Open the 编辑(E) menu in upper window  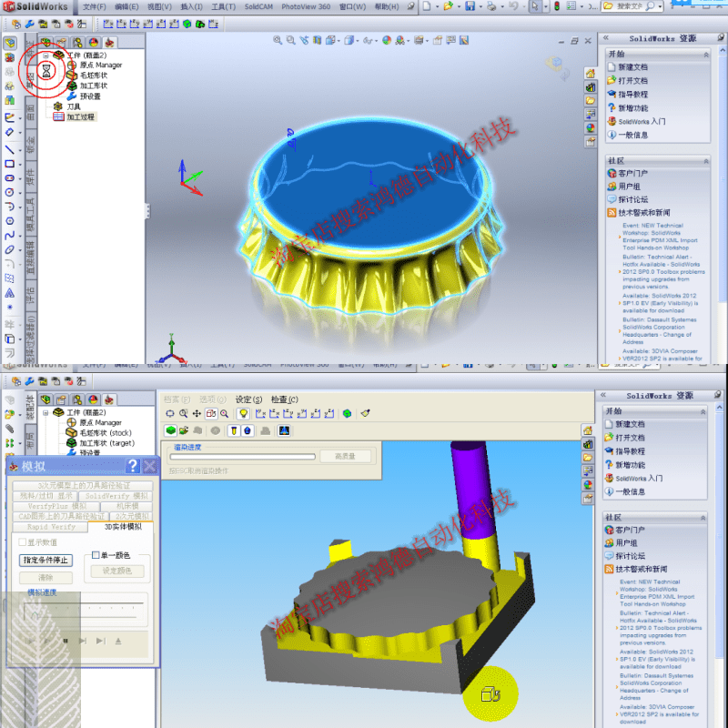click(x=126, y=6)
